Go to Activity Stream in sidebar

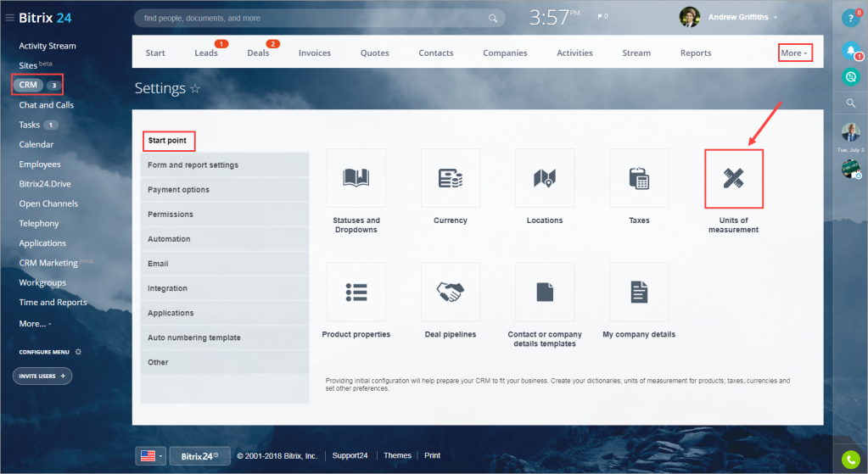(47, 46)
